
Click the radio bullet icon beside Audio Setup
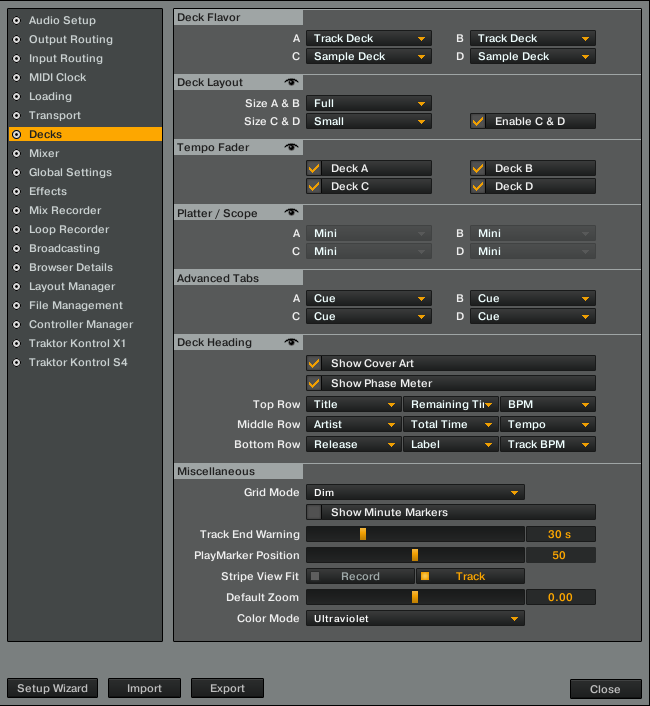click(x=16, y=21)
